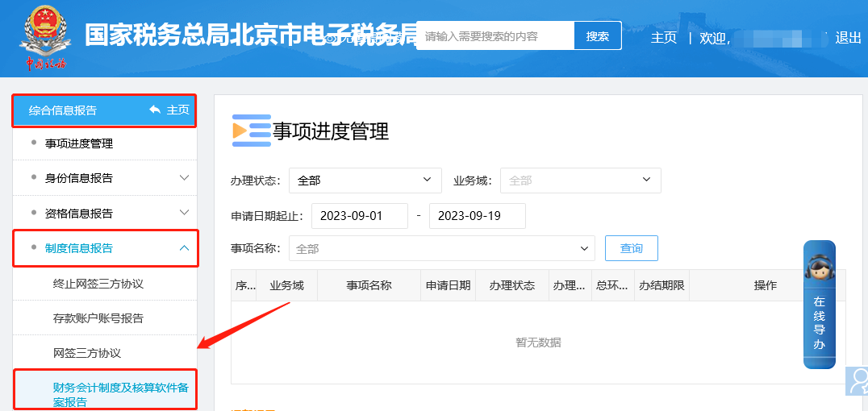Expand the 身份信息报告 sidebar section
This screenshot has height=411, width=868.
coord(184,178)
